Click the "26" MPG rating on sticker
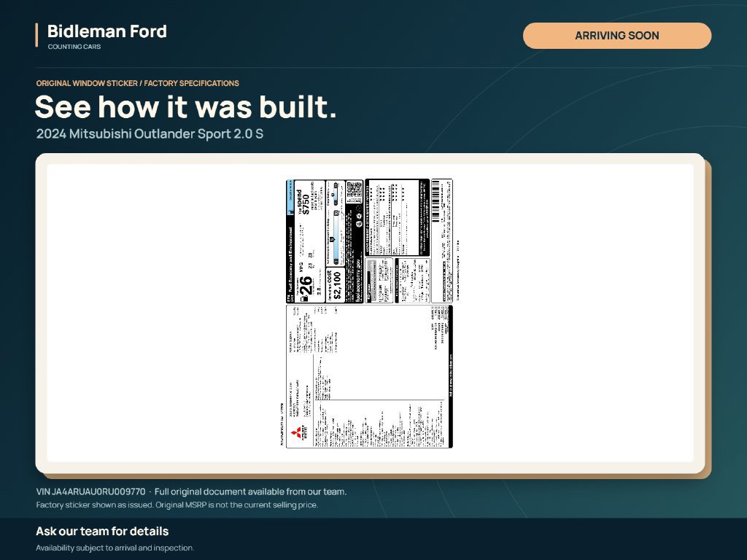 coord(306,286)
